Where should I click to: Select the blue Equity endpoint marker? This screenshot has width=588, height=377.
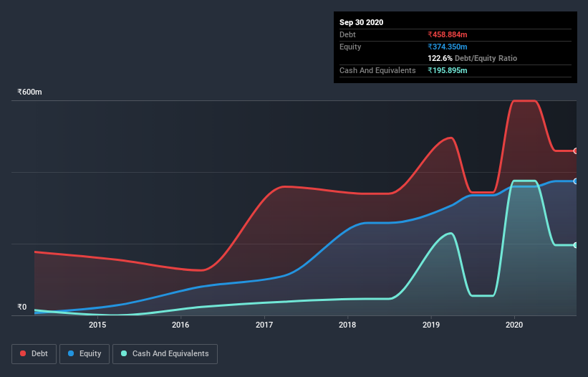tap(576, 181)
